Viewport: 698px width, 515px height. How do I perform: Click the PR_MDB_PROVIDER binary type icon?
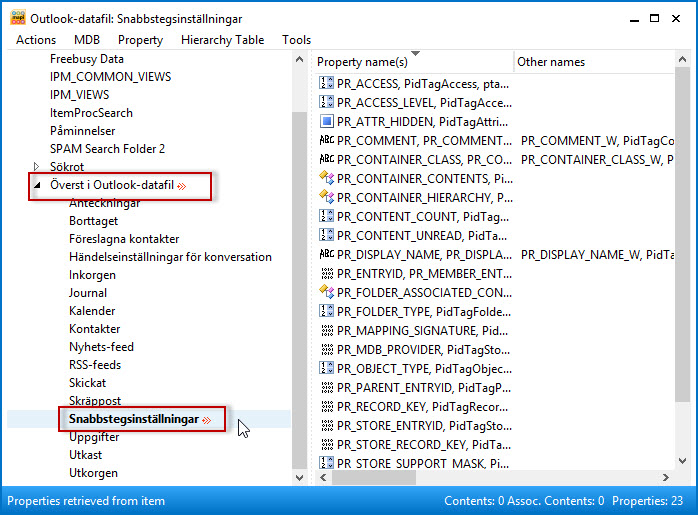tap(327, 349)
